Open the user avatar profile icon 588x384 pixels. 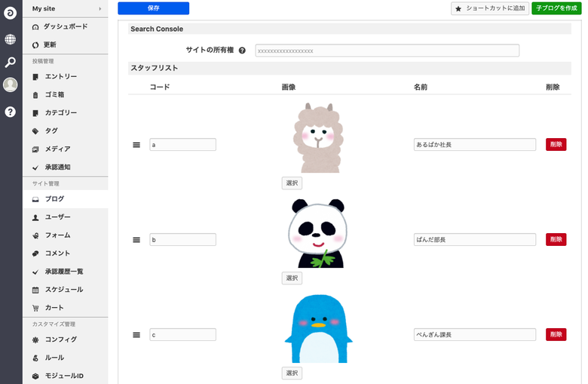click(11, 85)
